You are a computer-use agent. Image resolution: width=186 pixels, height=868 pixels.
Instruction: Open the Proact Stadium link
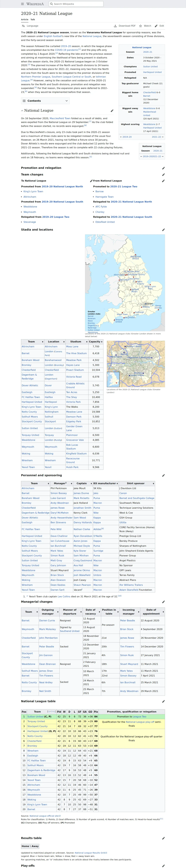tap(75, 370)
